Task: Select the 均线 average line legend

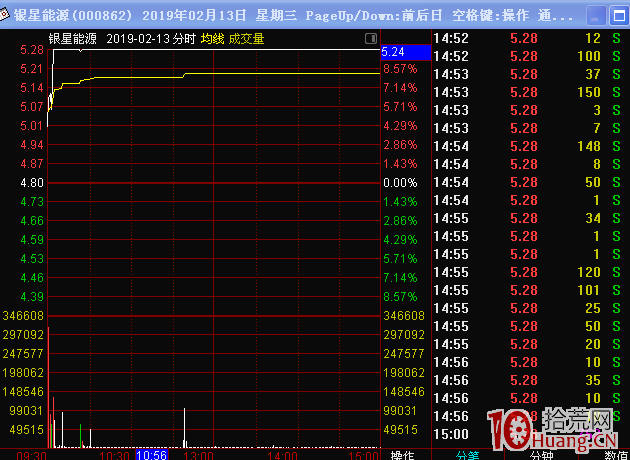Action: 213,39
